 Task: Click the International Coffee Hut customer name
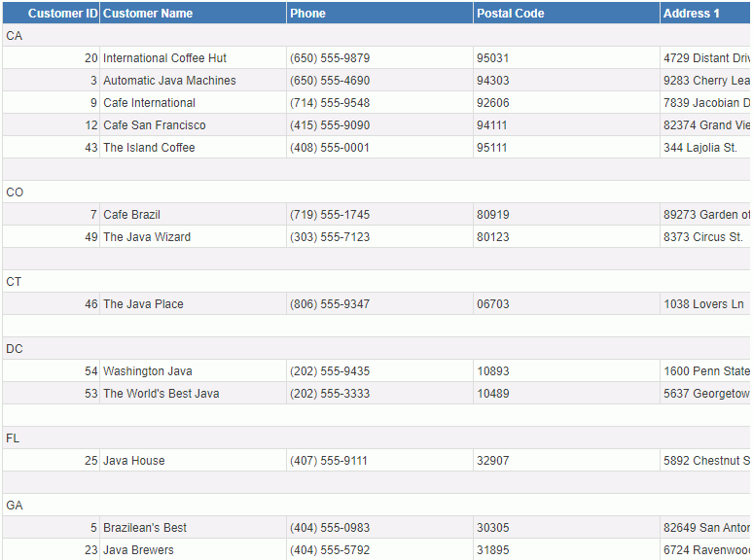click(x=164, y=58)
